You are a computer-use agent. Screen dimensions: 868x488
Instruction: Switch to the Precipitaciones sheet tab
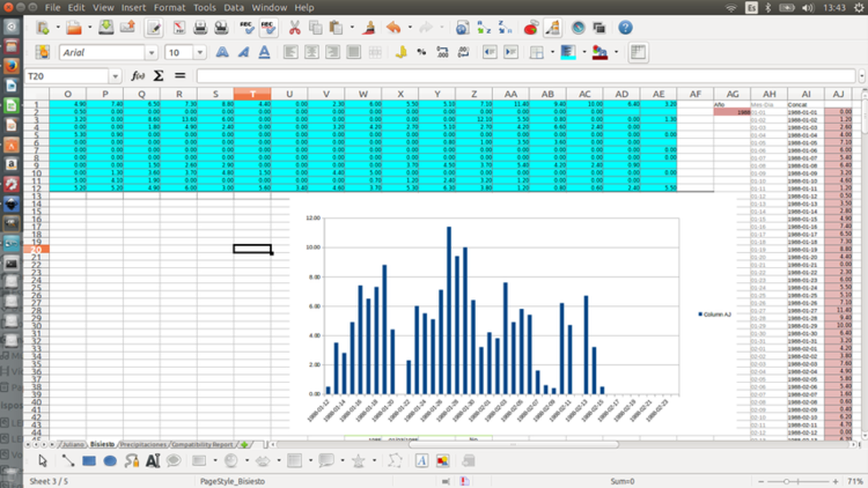pyautogui.click(x=143, y=445)
